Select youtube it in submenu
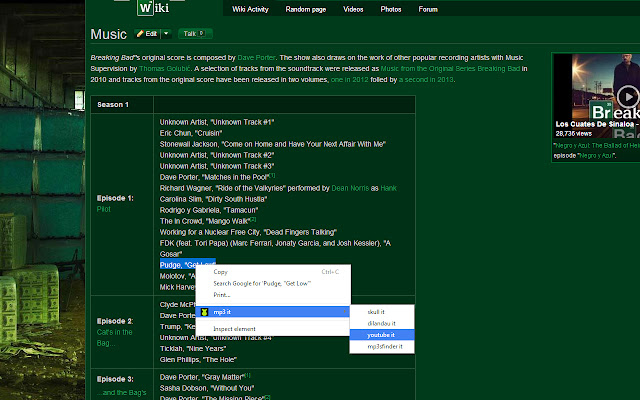This screenshot has width=640, height=400. coord(382,335)
